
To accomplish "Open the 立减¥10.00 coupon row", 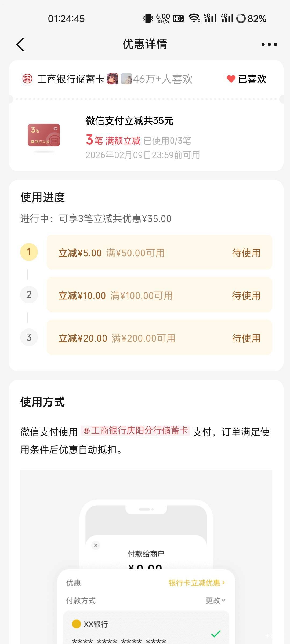I will coord(159,295).
